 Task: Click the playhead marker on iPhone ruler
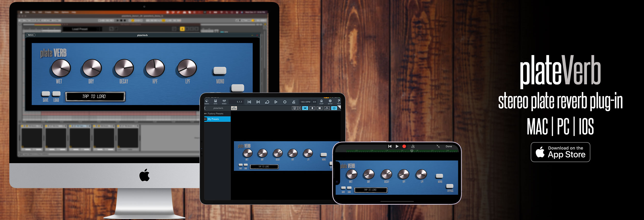[412, 151]
